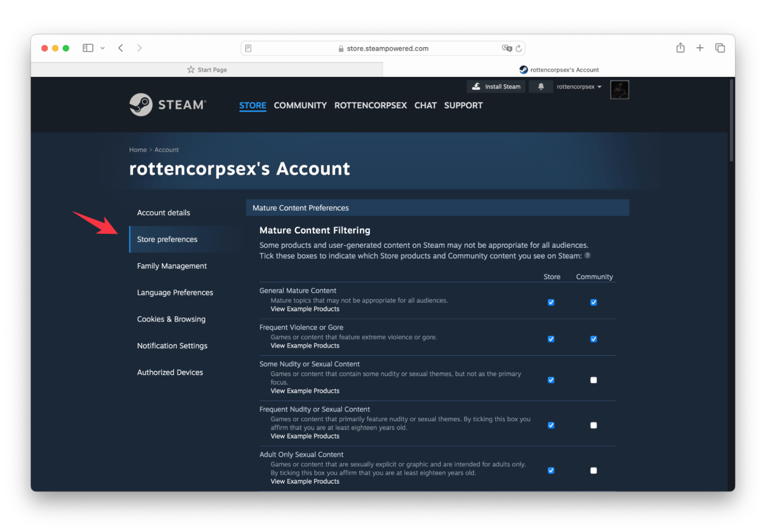
Task: Show the tab overview icon
Action: point(720,48)
